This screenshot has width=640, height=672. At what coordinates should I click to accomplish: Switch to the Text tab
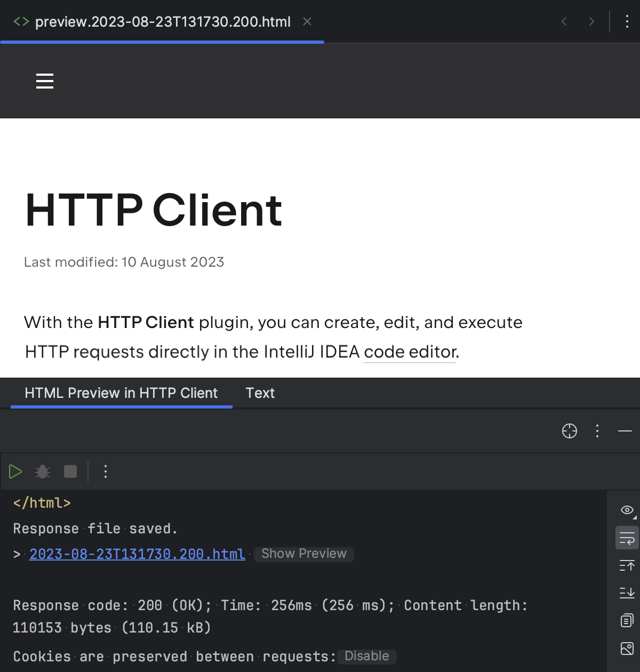tap(260, 393)
